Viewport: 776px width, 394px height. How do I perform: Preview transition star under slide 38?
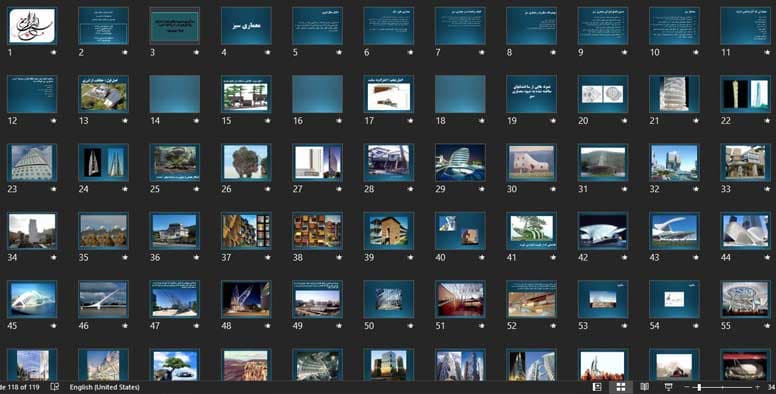click(339, 257)
